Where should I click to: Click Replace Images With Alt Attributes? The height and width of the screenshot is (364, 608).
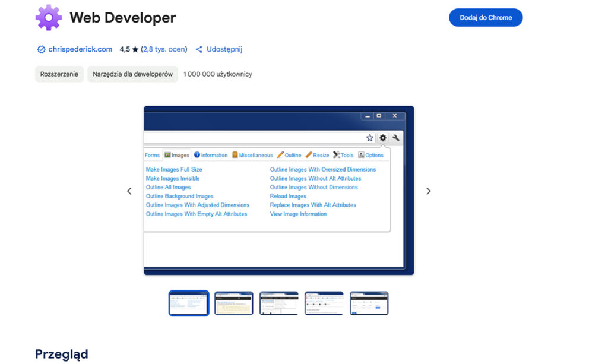tap(313, 205)
